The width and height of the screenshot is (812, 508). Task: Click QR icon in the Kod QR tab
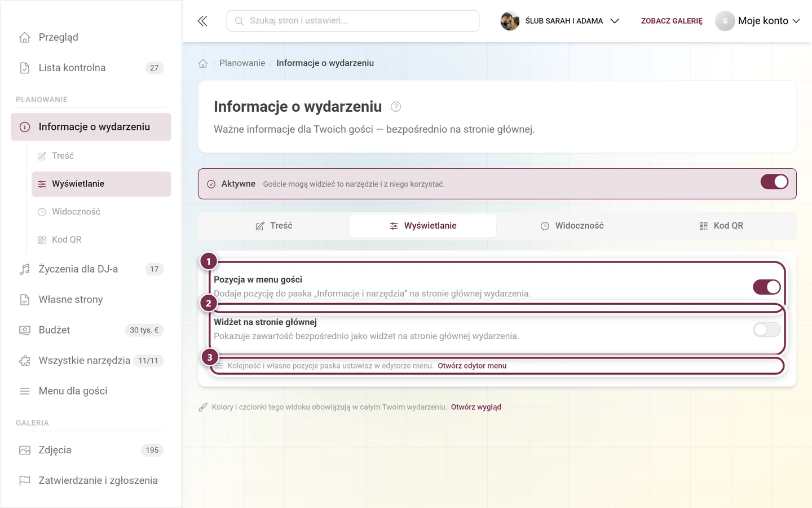pos(703,226)
